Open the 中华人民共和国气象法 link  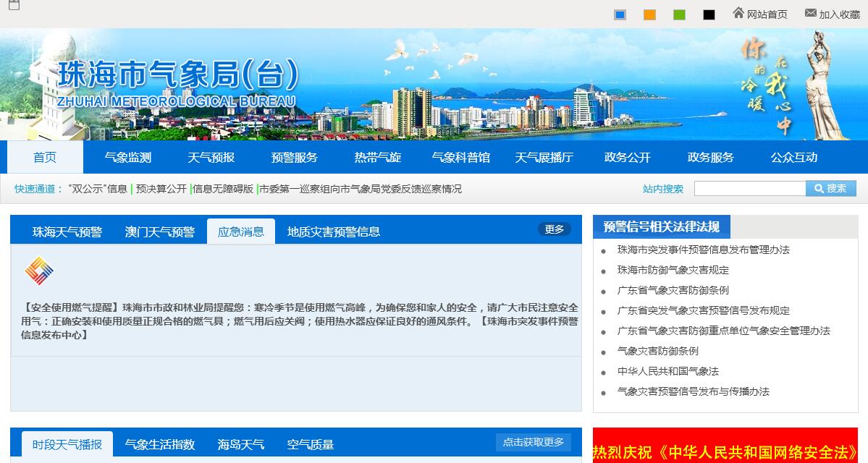coord(667,371)
